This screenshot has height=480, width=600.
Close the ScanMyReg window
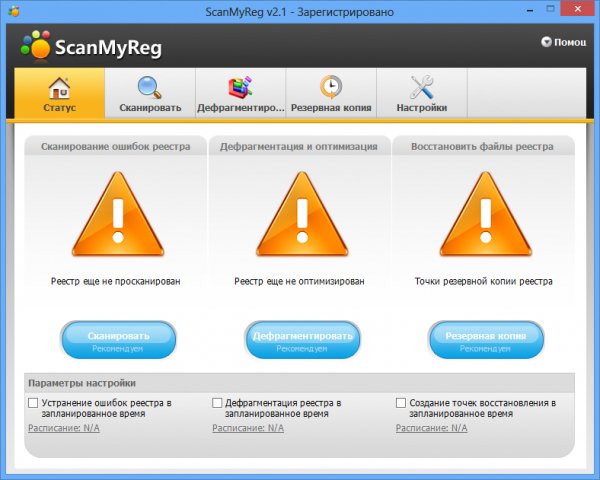(x=578, y=8)
